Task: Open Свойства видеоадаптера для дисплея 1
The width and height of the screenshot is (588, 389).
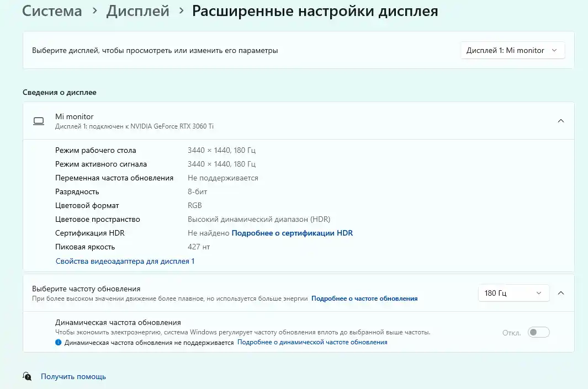Action: (x=125, y=261)
